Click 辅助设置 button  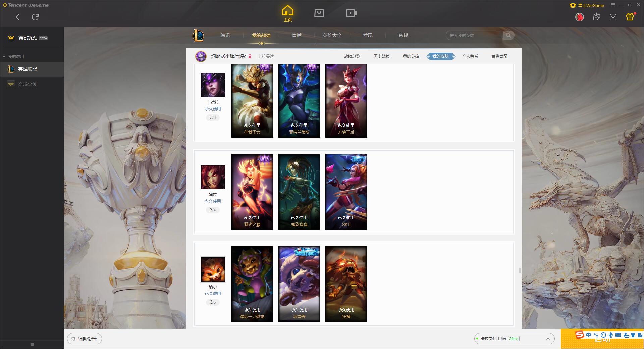point(85,339)
